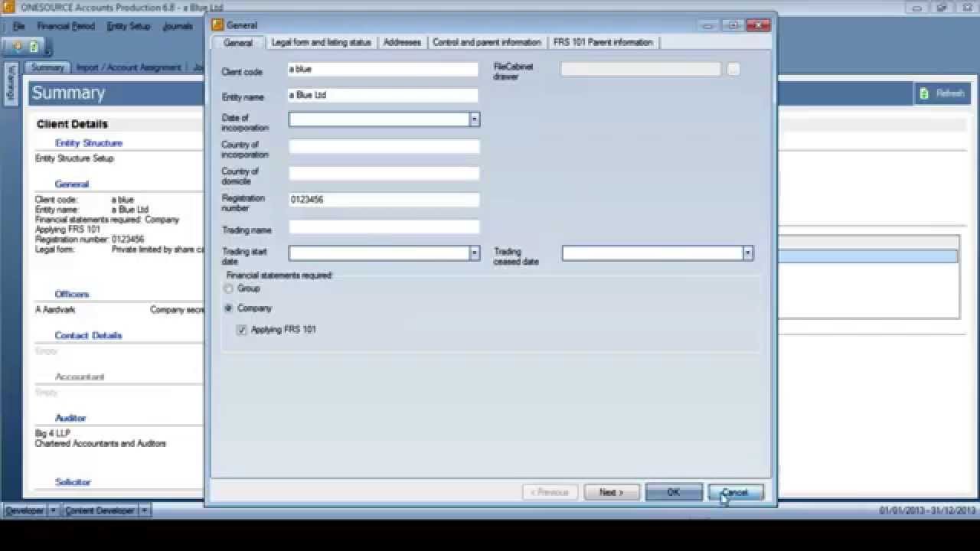Toggle the Applying FRS 101 checkbox
Viewport: 980px width, 551px height.
tap(242, 330)
